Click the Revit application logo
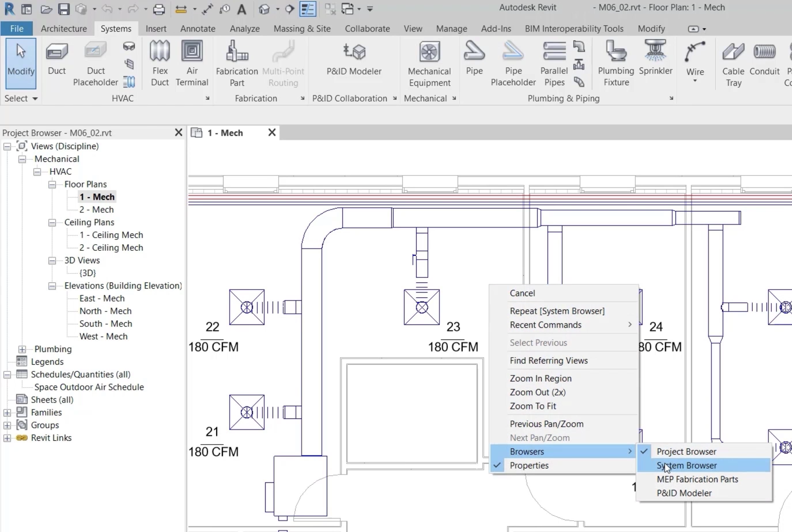Image resolution: width=792 pixels, height=532 pixels. click(9, 9)
